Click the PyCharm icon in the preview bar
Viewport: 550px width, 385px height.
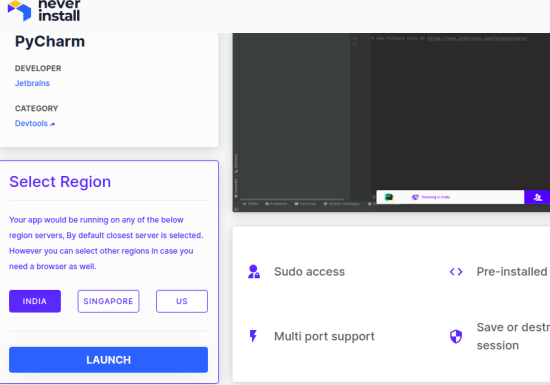389,197
